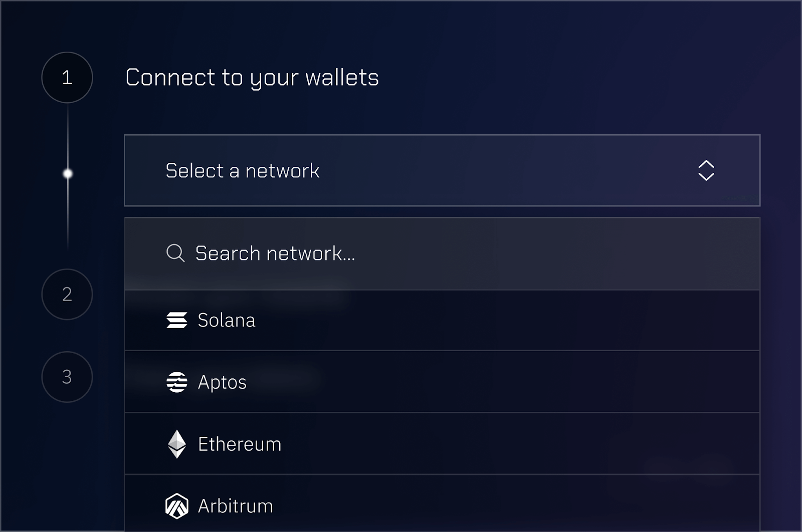Pick Ethereum from the list
The image size is (802, 532).
click(x=240, y=444)
